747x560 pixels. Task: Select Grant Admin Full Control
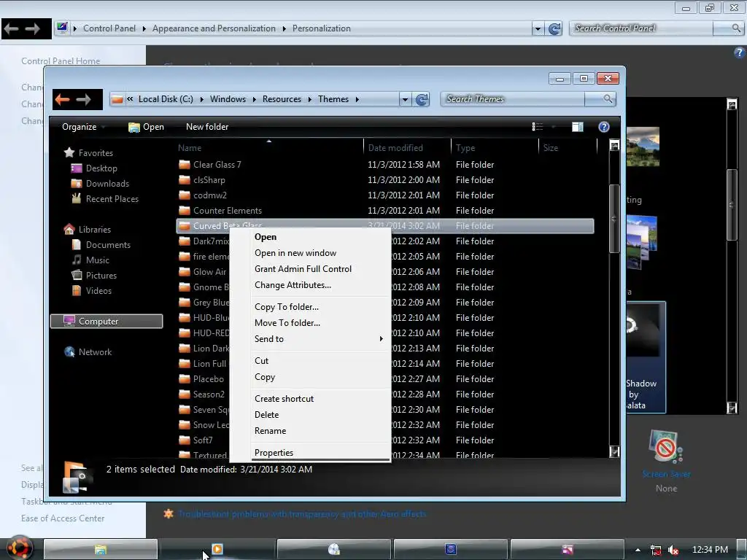(x=303, y=269)
